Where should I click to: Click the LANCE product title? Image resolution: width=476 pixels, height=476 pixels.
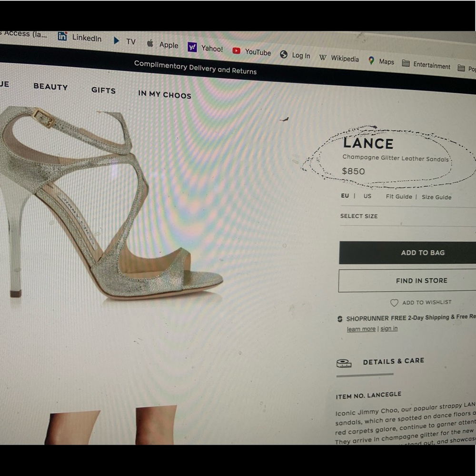click(368, 143)
